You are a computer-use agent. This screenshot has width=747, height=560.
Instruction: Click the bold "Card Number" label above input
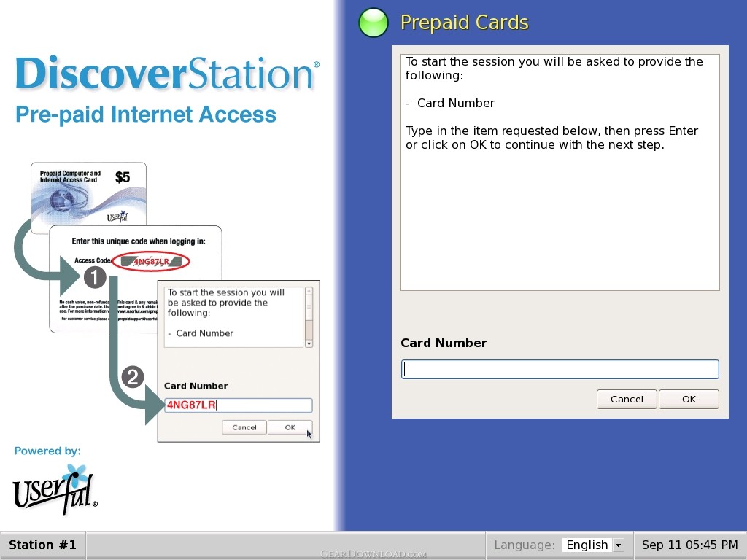pyautogui.click(x=444, y=343)
